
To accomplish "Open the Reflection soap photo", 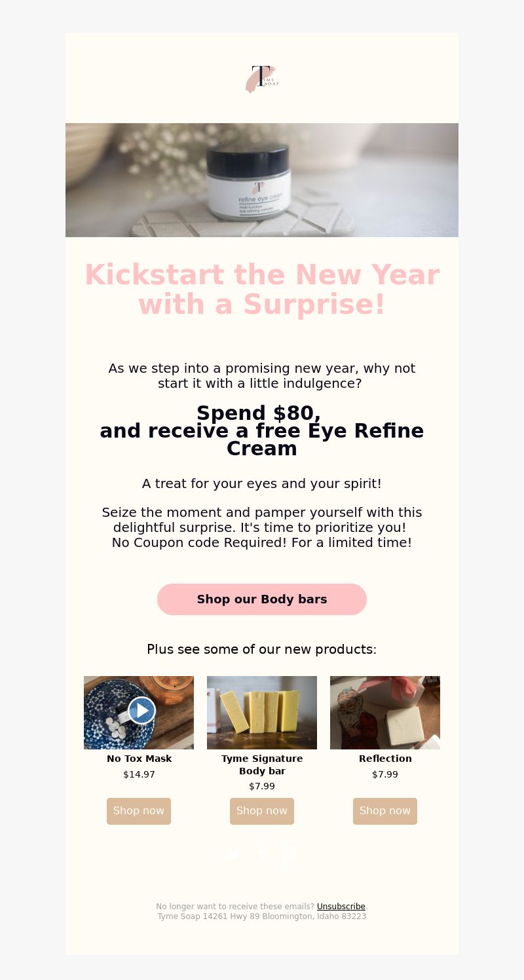I will [385, 713].
